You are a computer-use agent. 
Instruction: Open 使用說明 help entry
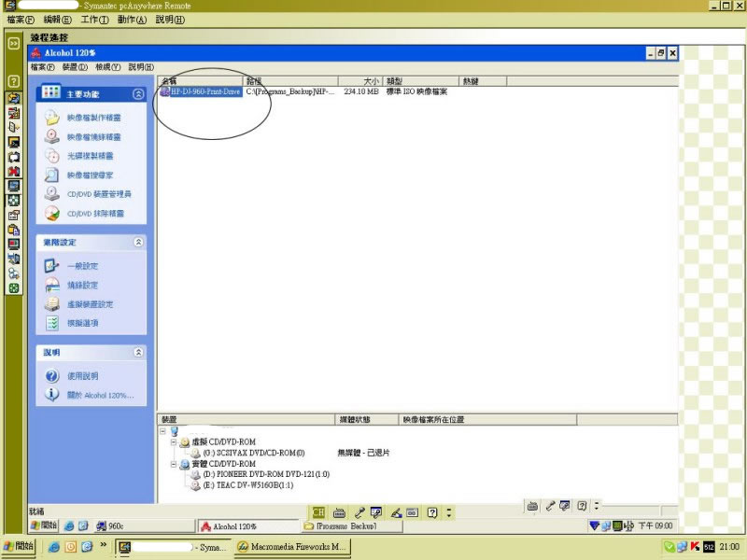(71, 376)
